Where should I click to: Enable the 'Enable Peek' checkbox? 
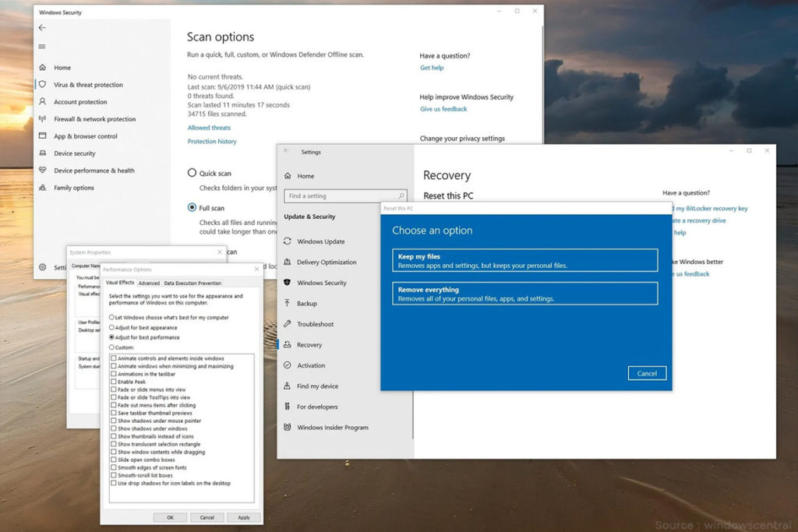tap(114, 382)
